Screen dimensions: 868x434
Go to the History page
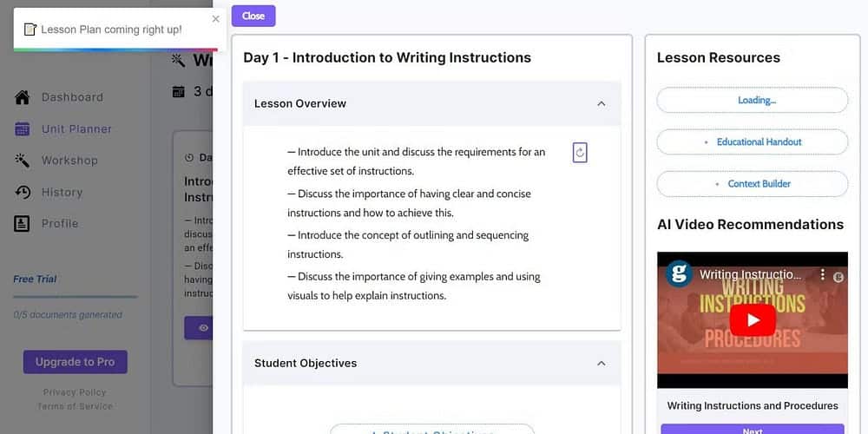pyautogui.click(x=62, y=192)
